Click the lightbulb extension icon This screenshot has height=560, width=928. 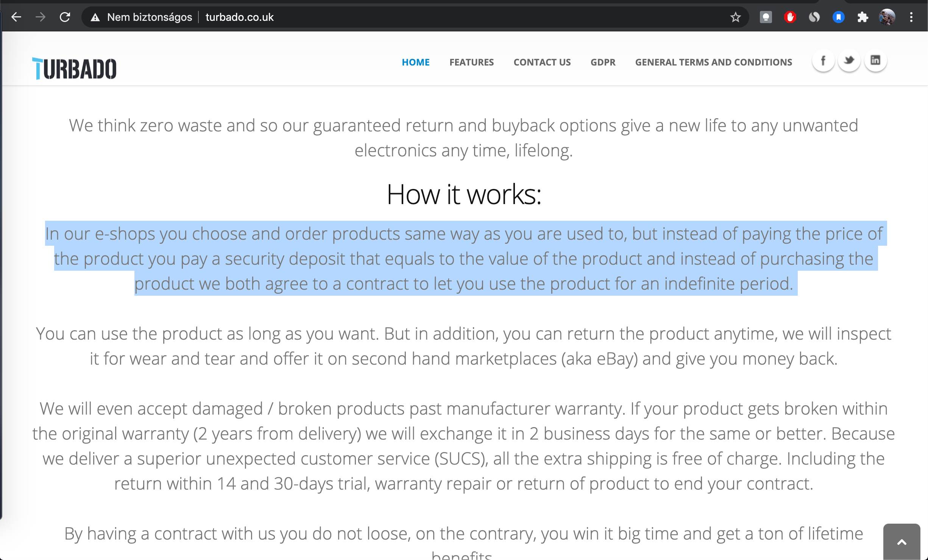[x=766, y=17]
